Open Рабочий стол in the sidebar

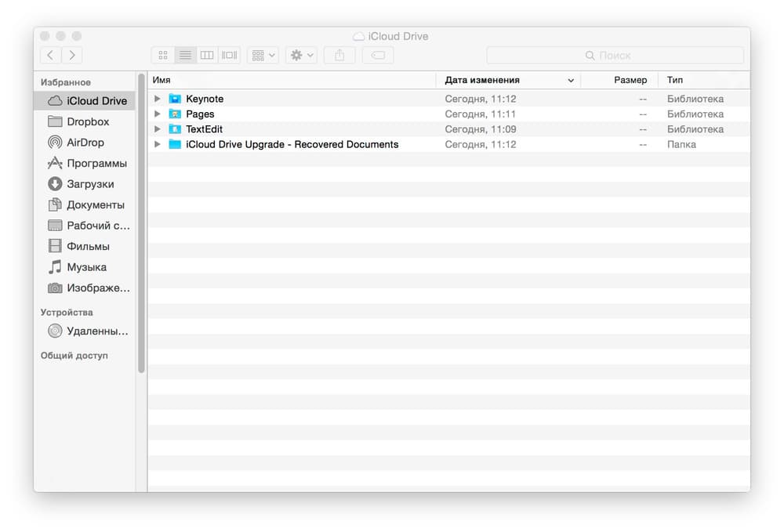coord(85,226)
